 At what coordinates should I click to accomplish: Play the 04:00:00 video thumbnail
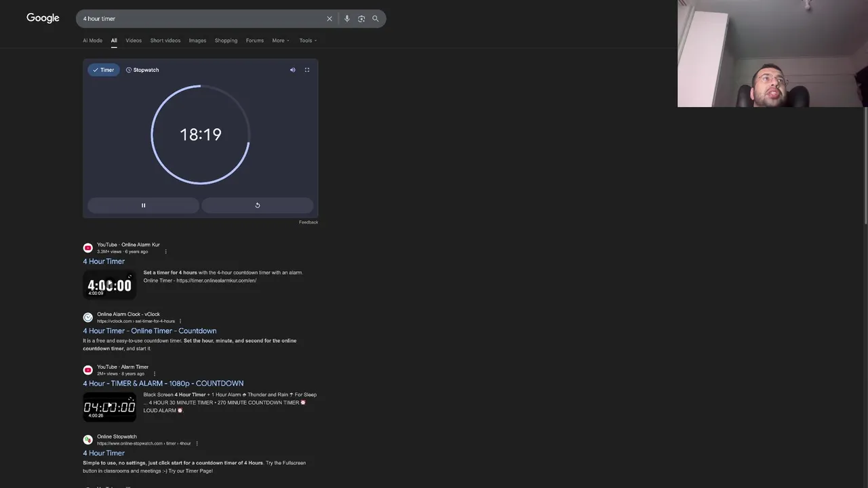pyautogui.click(x=109, y=407)
